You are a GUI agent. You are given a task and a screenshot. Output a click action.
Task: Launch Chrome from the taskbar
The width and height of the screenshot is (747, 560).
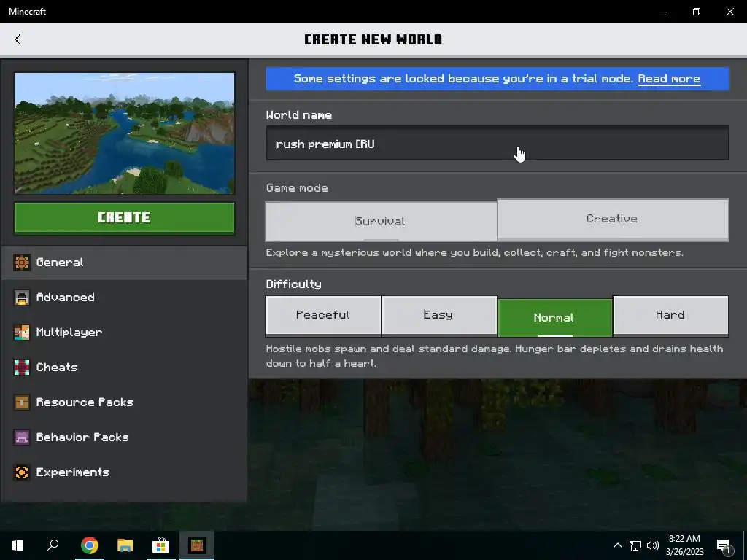[89, 545]
